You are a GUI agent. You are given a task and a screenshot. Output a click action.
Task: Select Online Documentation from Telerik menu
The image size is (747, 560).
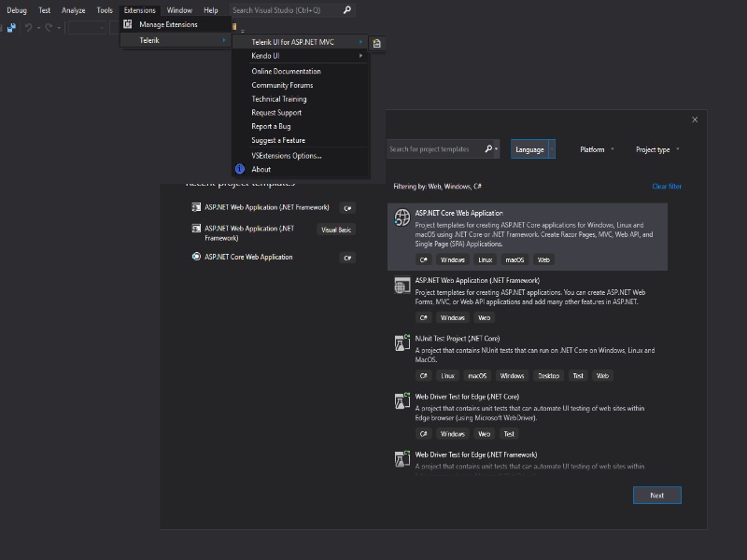tap(286, 71)
